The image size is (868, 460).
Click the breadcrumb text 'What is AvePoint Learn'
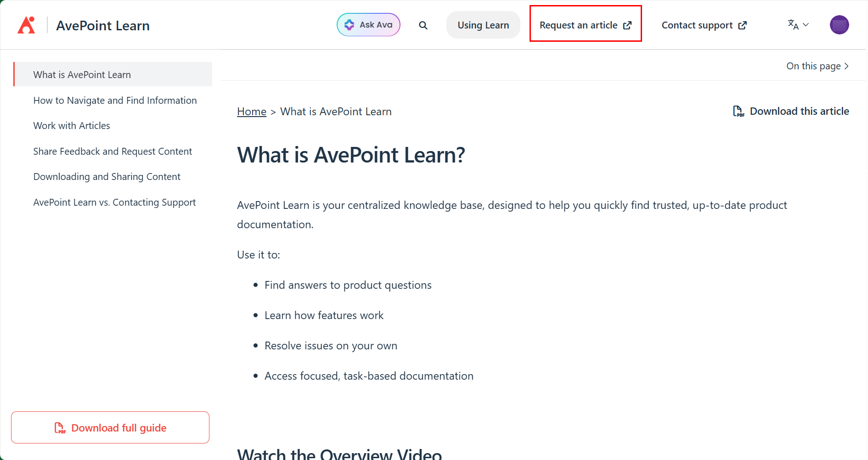click(336, 112)
